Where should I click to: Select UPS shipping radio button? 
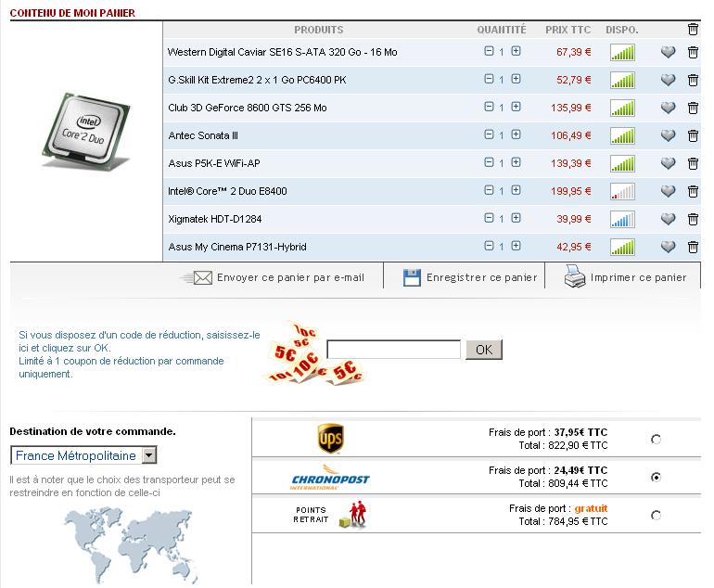pos(656,440)
